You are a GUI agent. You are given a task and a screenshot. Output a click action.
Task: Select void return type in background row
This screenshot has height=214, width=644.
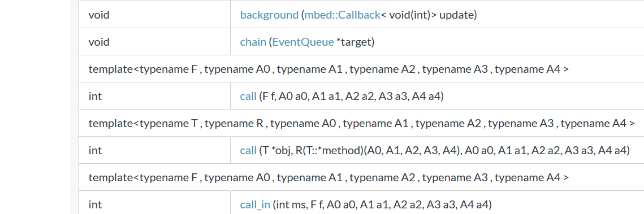[99, 15]
